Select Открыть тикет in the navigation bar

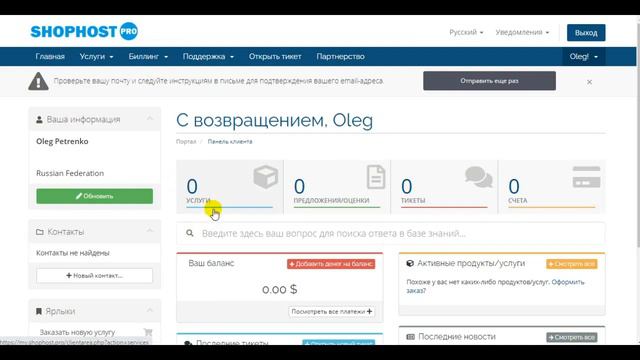[275, 56]
